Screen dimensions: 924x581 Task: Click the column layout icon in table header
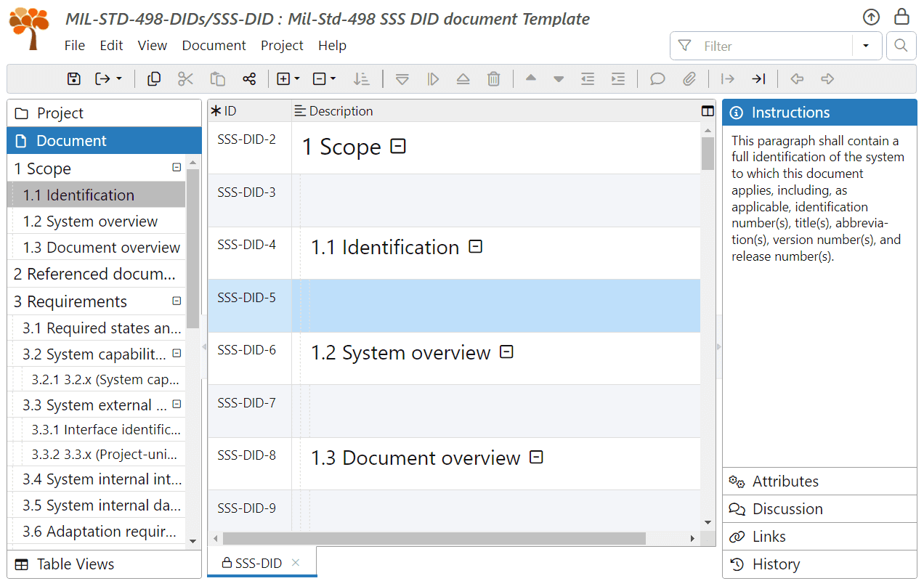tap(708, 111)
